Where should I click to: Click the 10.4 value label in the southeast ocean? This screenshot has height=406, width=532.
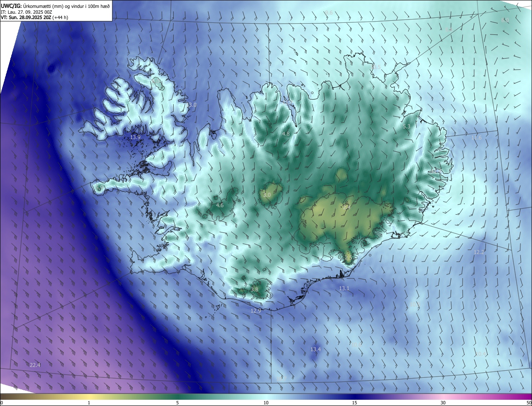click(x=480, y=354)
